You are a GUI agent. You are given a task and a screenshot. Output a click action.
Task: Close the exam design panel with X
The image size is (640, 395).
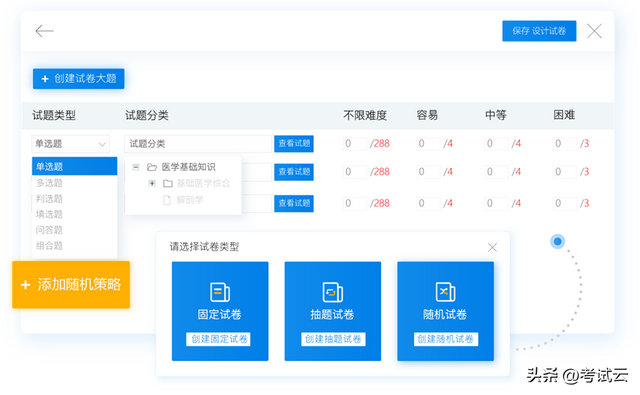(x=594, y=31)
